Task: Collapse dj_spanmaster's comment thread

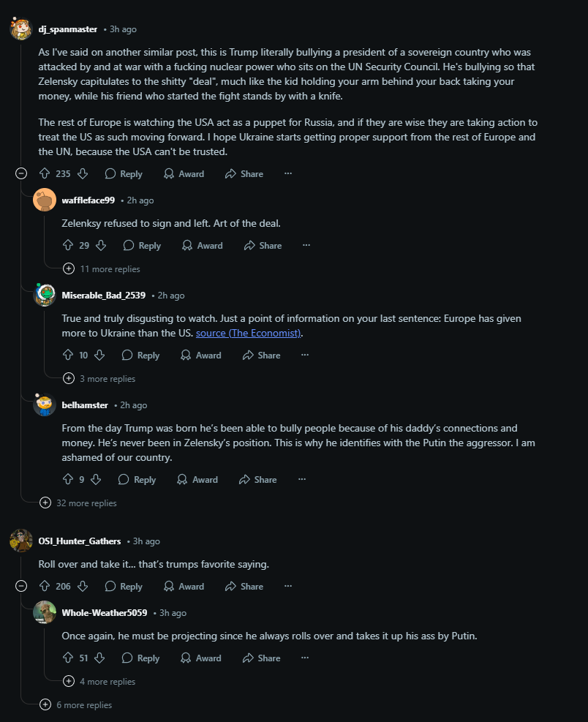Action: pyautogui.click(x=21, y=173)
